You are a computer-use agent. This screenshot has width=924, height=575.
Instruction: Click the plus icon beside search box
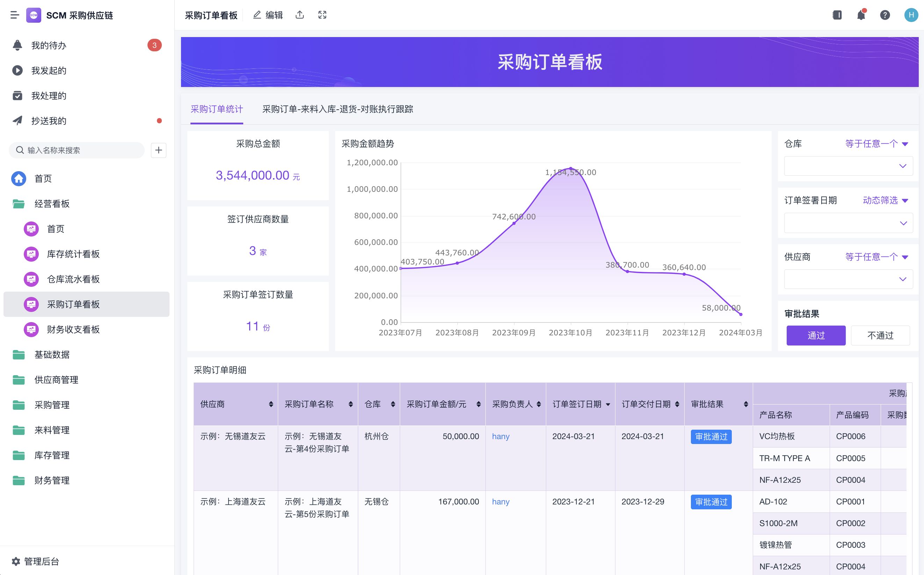point(159,150)
